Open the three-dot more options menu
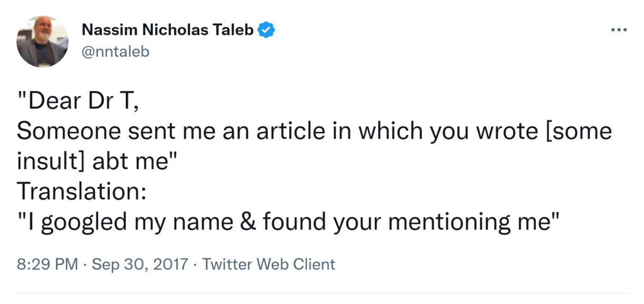 (619, 30)
